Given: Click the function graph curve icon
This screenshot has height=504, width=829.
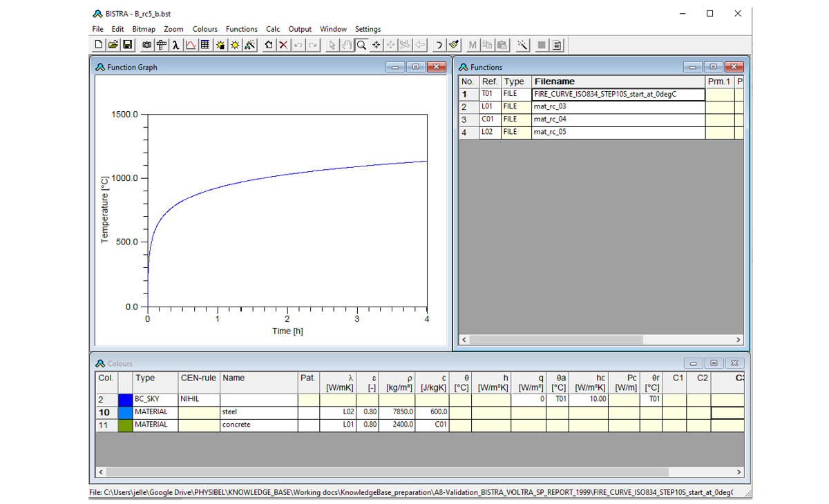Looking at the screenshot, I should (x=190, y=45).
